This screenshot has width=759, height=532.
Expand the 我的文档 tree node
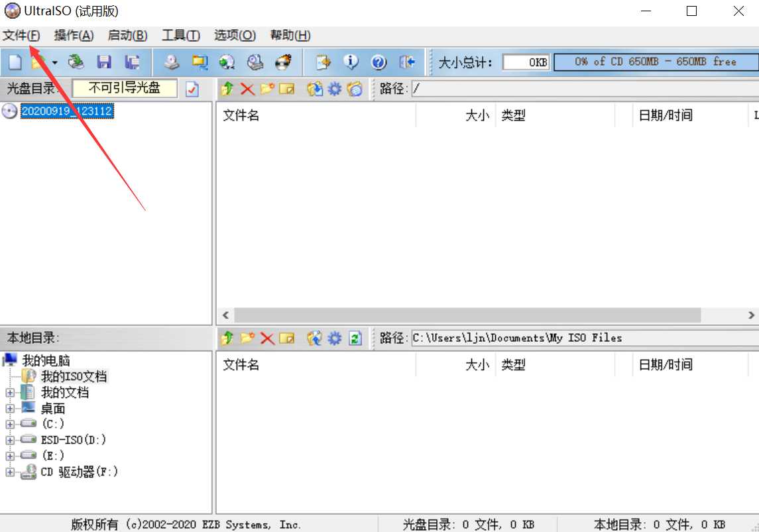click(x=10, y=393)
